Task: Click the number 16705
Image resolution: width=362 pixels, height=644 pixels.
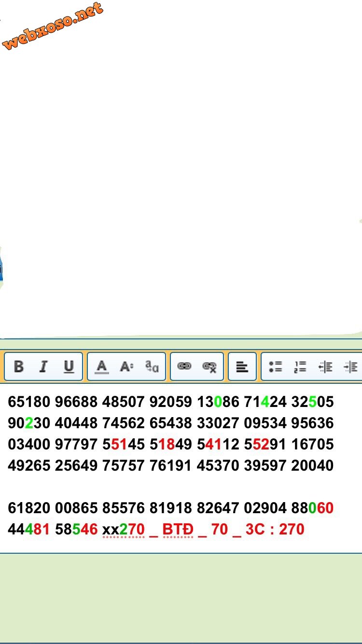Action: point(313,444)
